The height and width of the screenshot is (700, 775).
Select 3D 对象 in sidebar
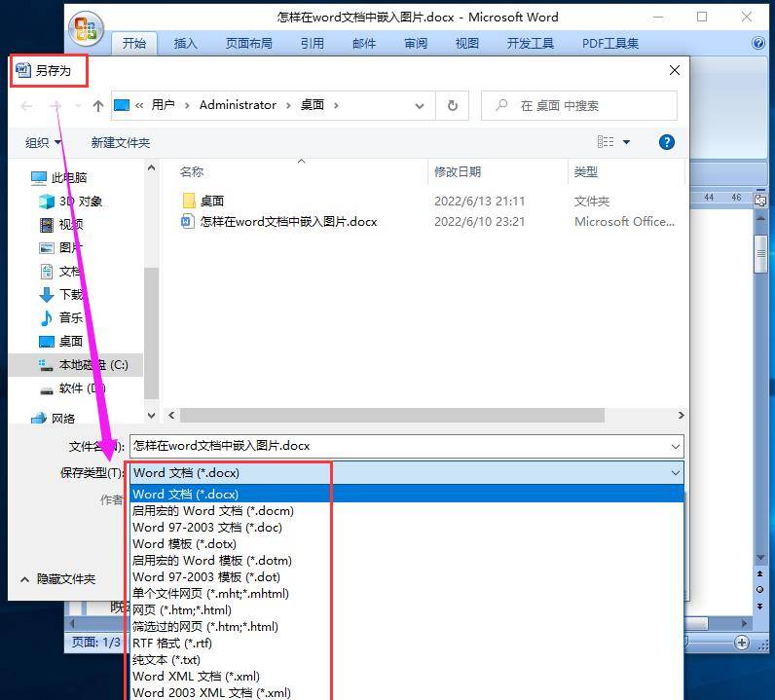[x=71, y=202]
